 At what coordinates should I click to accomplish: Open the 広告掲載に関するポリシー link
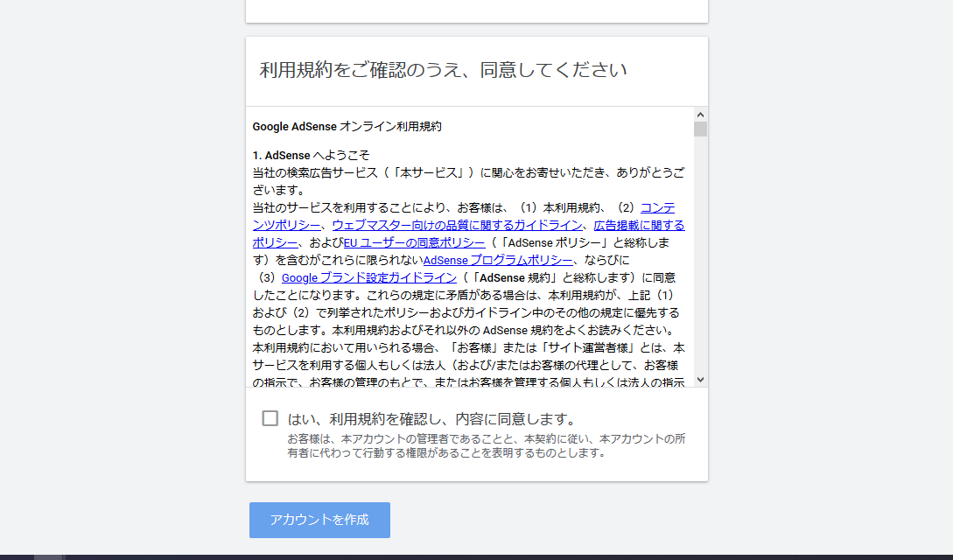pyautogui.click(x=639, y=226)
